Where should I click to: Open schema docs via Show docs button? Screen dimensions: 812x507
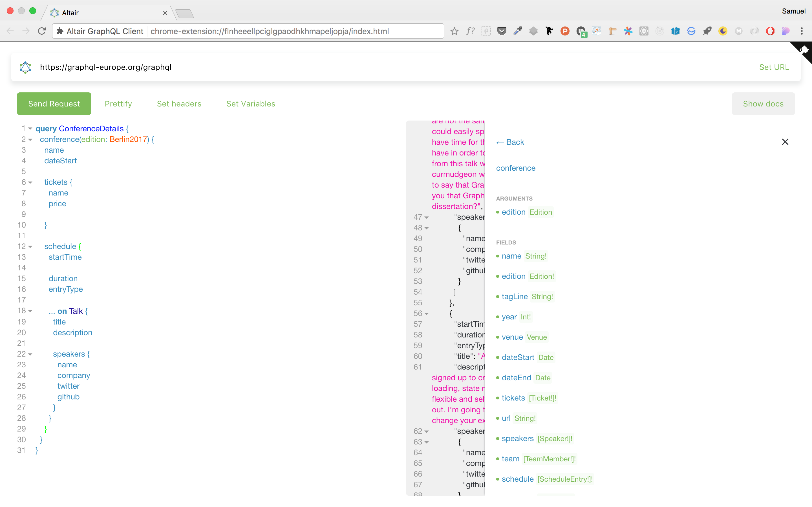[763, 104]
